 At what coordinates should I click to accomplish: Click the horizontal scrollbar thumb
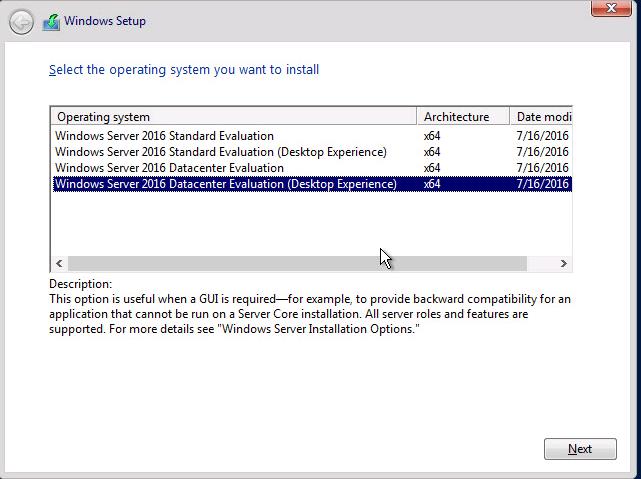[297, 263]
